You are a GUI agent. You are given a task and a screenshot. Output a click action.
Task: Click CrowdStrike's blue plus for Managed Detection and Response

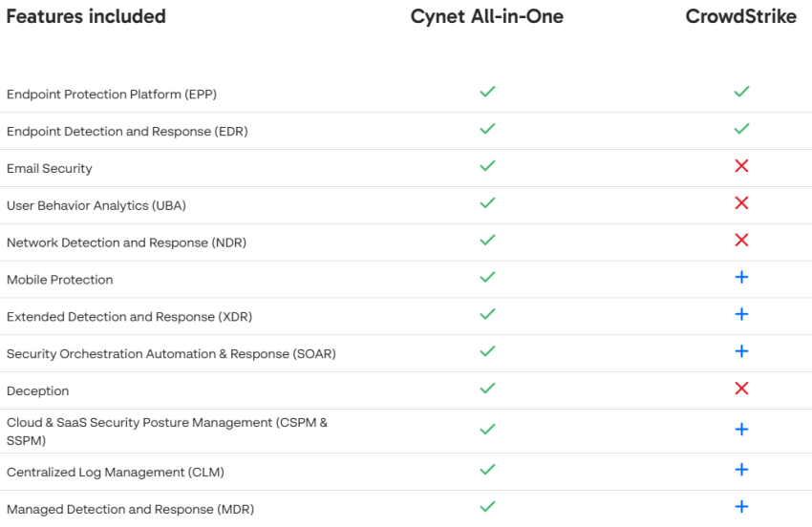click(x=741, y=507)
